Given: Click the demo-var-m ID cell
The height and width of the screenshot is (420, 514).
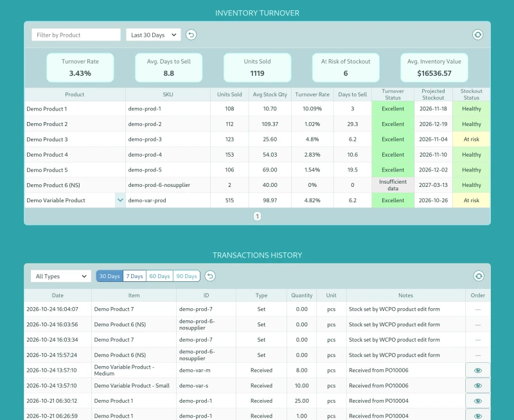Looking at the screenshot, I should coord(206,370).
